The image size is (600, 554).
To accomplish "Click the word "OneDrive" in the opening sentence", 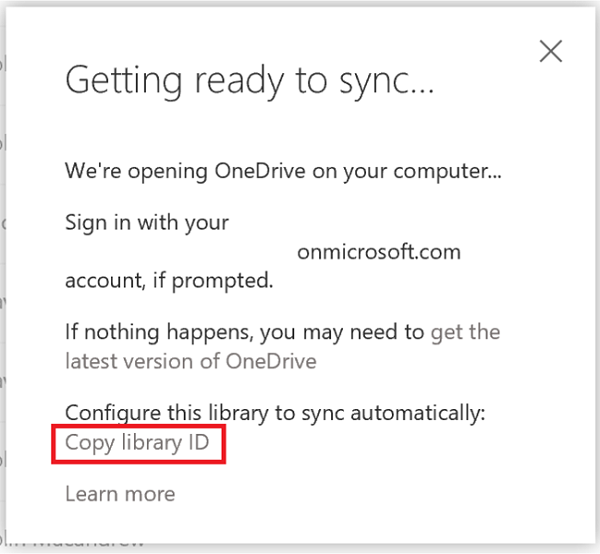I will click(x=260, y=171).
